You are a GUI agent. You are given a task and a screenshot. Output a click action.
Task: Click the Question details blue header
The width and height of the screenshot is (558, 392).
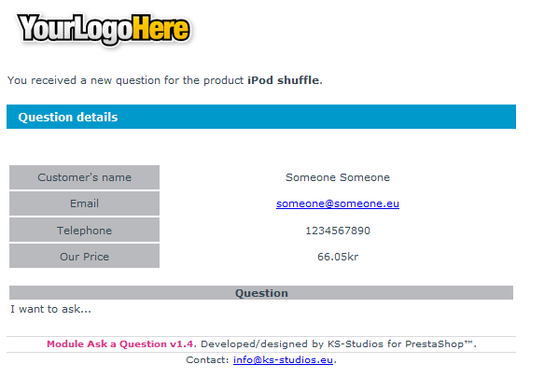[261, 117]
